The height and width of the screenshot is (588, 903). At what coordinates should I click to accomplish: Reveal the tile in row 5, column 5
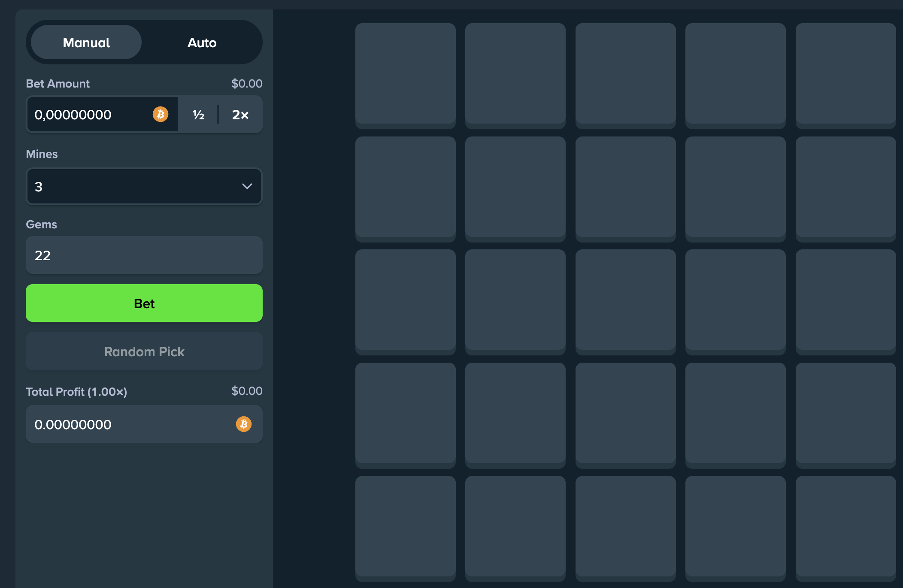pyautogui.click(x=846, y=529)
